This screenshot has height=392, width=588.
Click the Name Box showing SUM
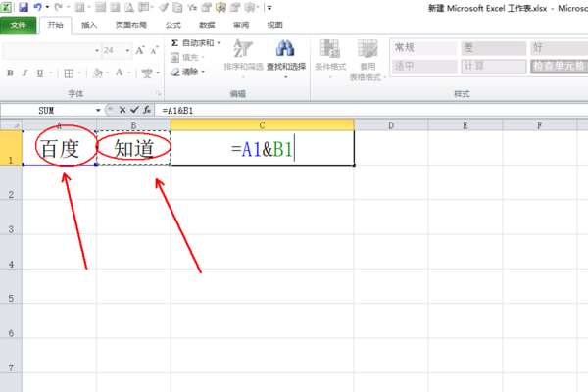point(46,111)
